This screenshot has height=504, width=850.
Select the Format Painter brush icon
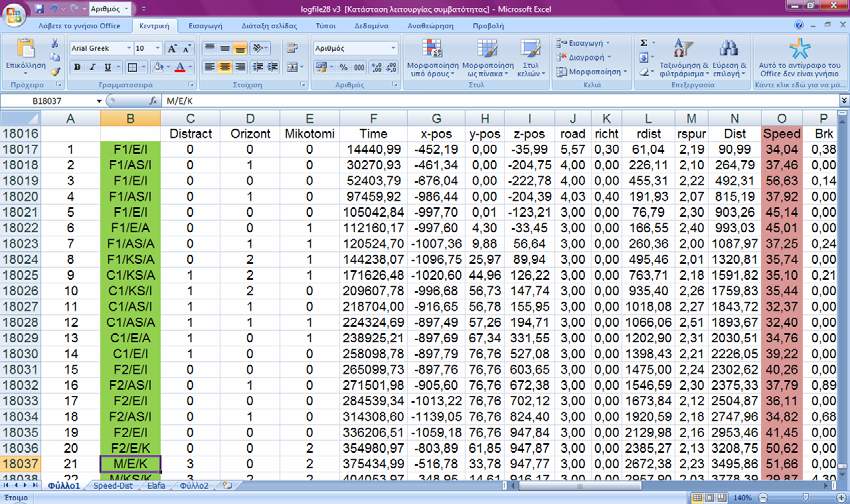[55, 71]
